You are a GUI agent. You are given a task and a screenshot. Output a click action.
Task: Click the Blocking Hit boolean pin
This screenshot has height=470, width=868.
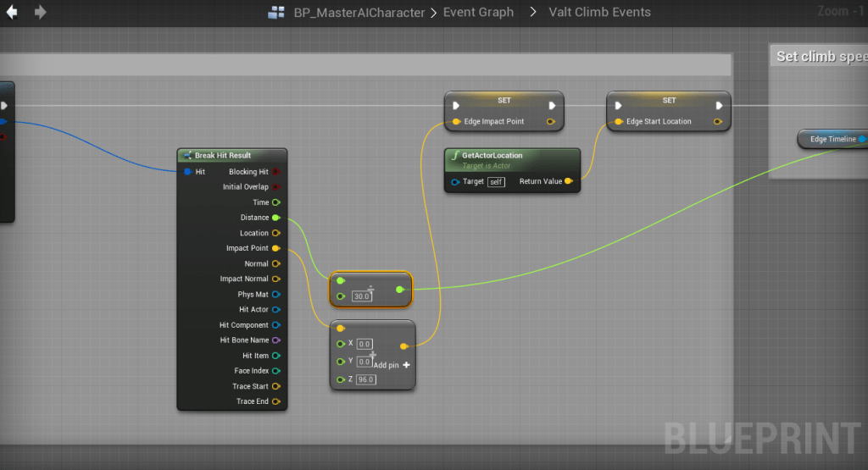pos(275,172)
